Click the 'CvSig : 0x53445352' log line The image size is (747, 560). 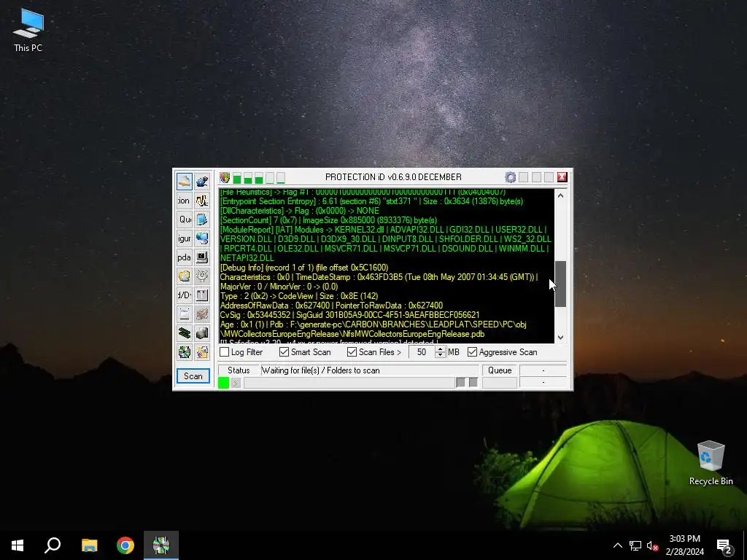pyautogui.click(x=349, y=315)
